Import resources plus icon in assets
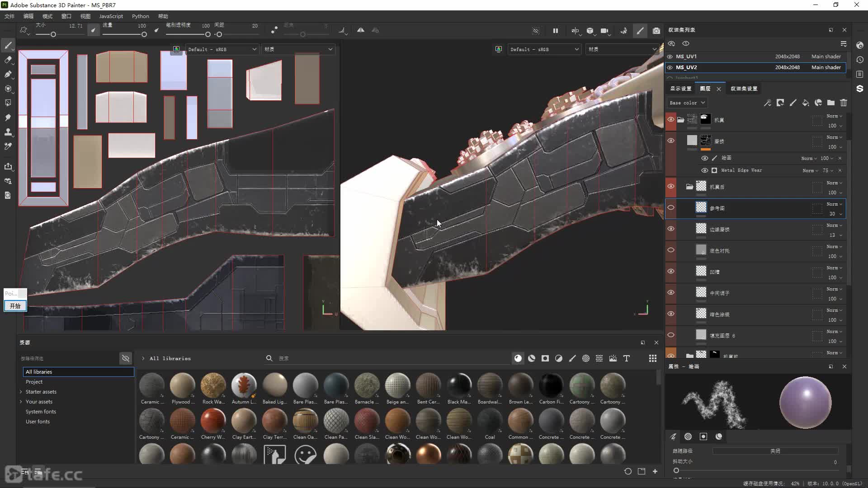Viewport: 868px width, 488px height. point(655,471)
